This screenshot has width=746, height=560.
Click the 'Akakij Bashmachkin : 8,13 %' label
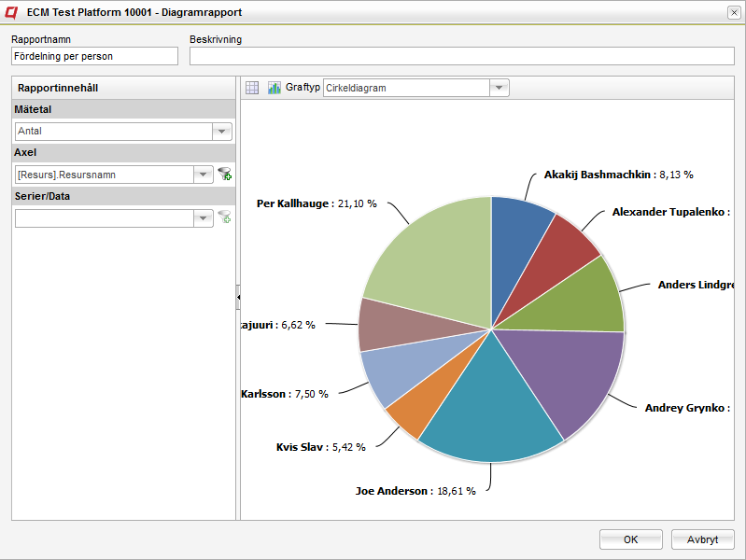tap(618, 175)
